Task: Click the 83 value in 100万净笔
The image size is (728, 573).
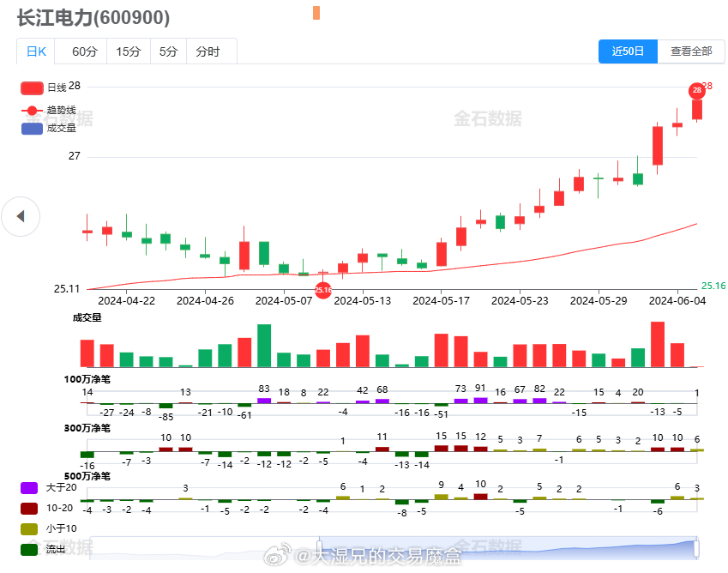Action: point(264,389)
